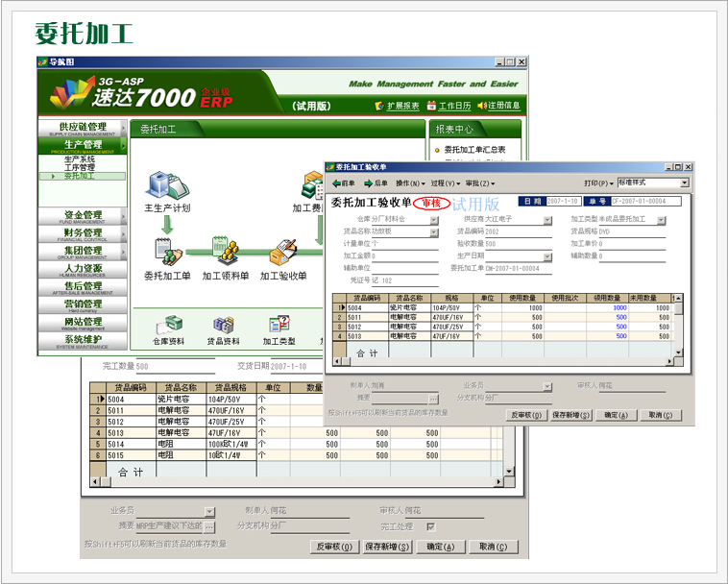This screenshot has height=584, width=728.
Task: Click 确定(A) in back 委托加工单 window
Action: click(x=441, y=547)
